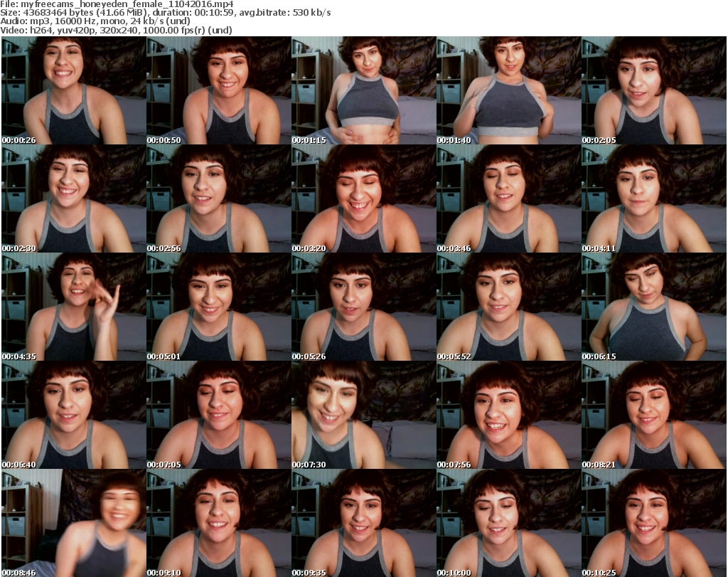
Task: Choose the 00:08:21 thumbnail
Action: pyautogui.click(x=654, y=415)
